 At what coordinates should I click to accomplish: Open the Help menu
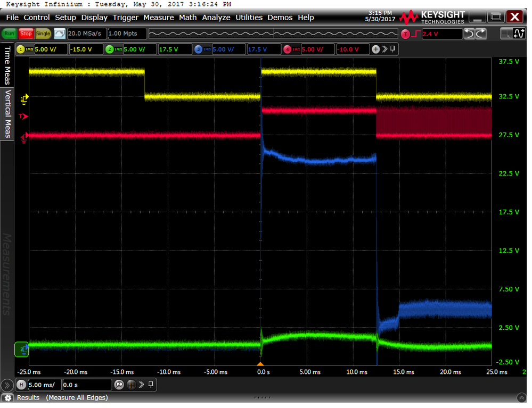[306, 18]
